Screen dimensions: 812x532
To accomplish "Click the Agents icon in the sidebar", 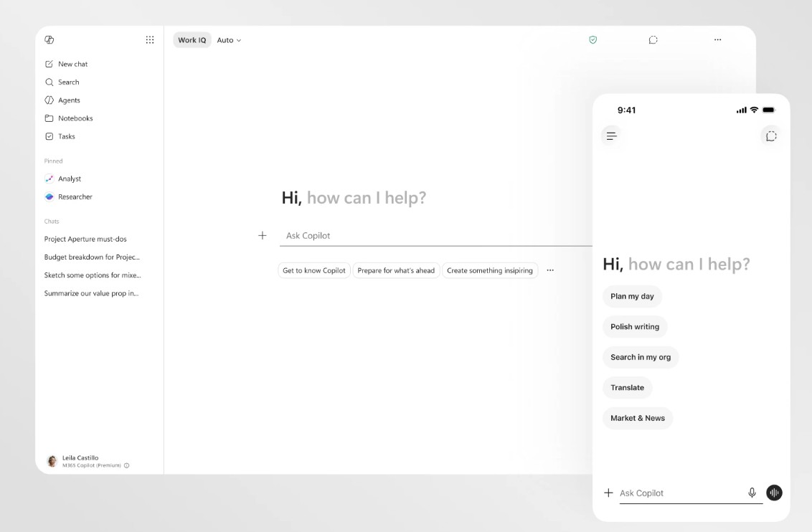I will point(49,100).
